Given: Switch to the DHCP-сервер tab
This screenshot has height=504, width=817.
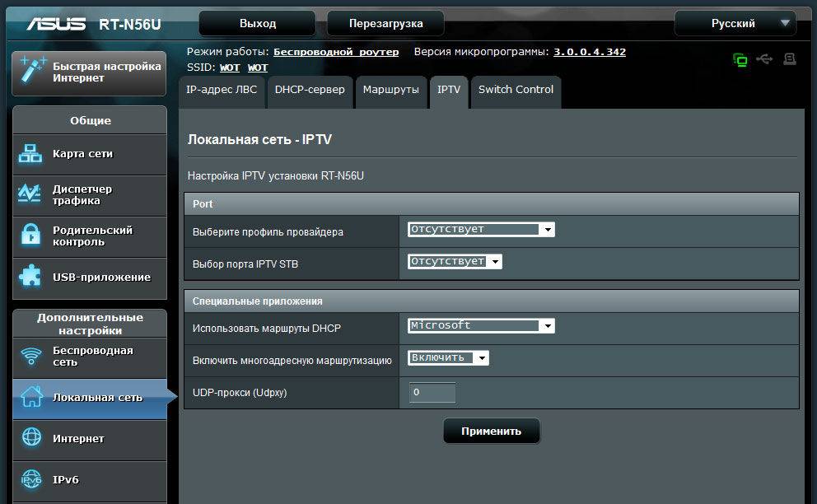Looking at the screenshot, I should [x=310, y=90].
